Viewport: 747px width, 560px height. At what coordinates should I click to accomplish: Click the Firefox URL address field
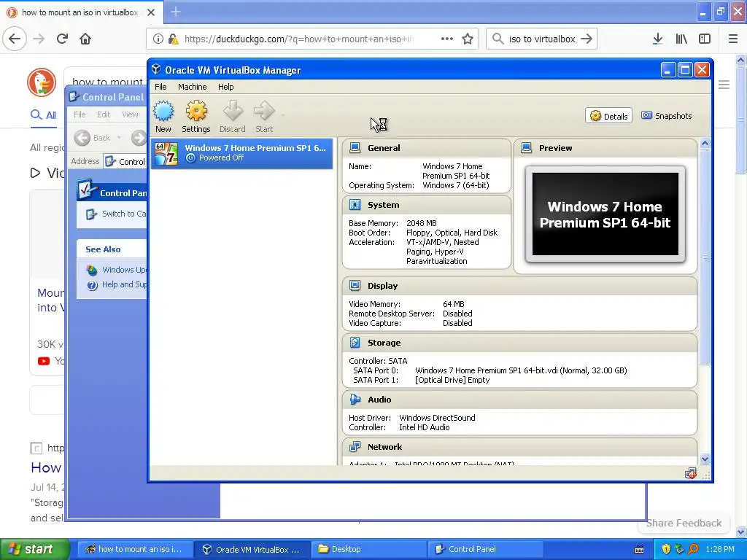[x=299, y=39]
